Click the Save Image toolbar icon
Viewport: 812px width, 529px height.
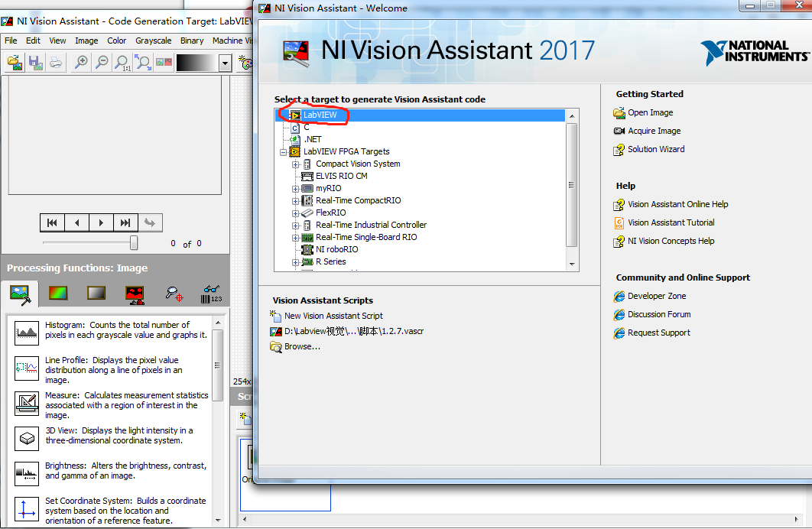point(34,63)
